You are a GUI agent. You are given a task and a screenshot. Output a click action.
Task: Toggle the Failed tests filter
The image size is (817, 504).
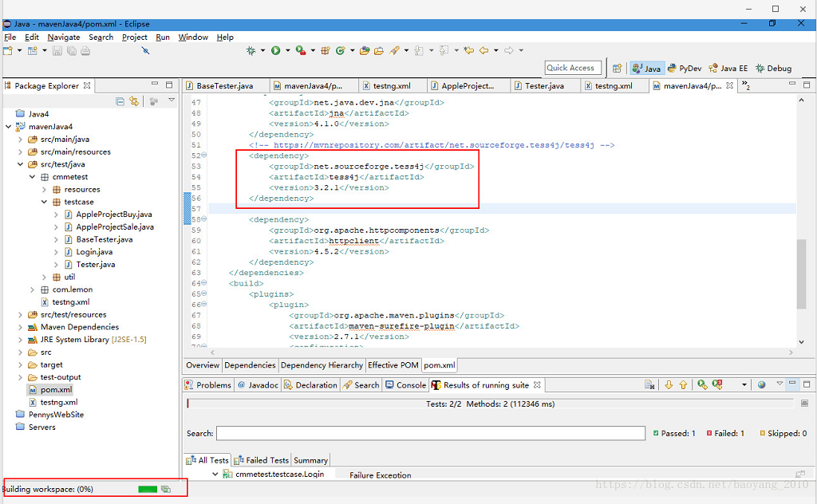[725, 433]
